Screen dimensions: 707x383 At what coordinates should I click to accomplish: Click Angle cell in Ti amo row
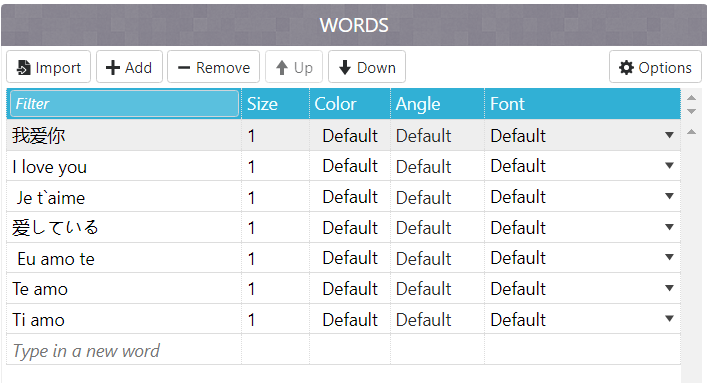(x=437, y=319)
